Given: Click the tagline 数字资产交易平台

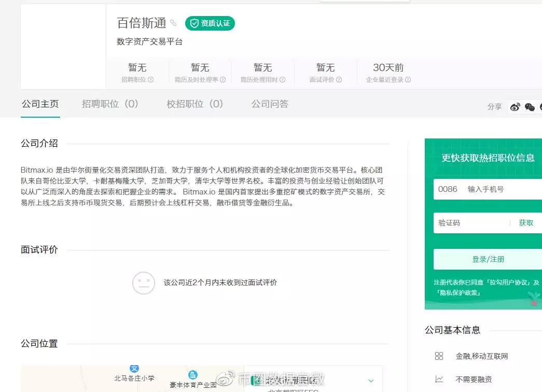Looking at the screenshot, I should coord(150,42).
